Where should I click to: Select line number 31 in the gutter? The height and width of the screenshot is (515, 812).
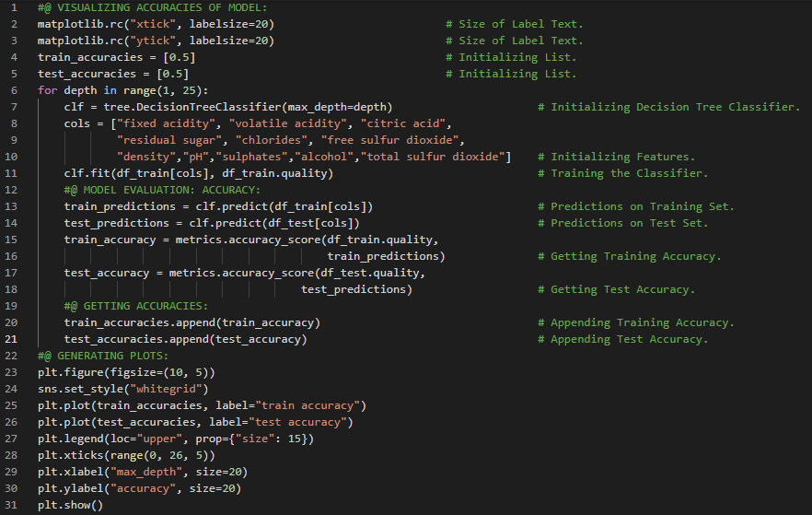(12, 505)
